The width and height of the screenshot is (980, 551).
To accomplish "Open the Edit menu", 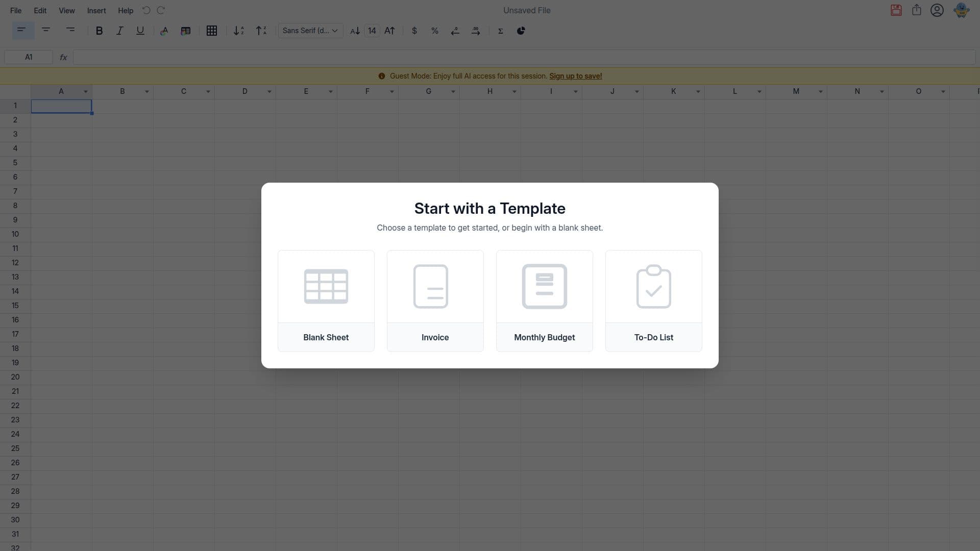I will click(40, 10).
